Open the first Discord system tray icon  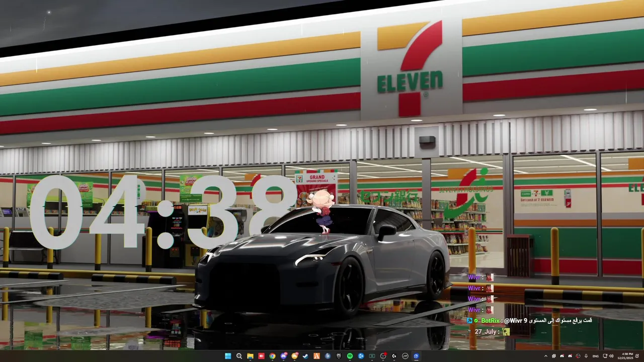click(x=562, y=356)
